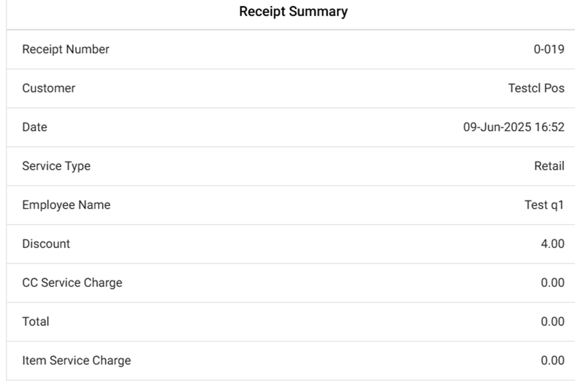Select the Total amount value
Viewport: 575px width, 392px height.
tap(552, 322)
